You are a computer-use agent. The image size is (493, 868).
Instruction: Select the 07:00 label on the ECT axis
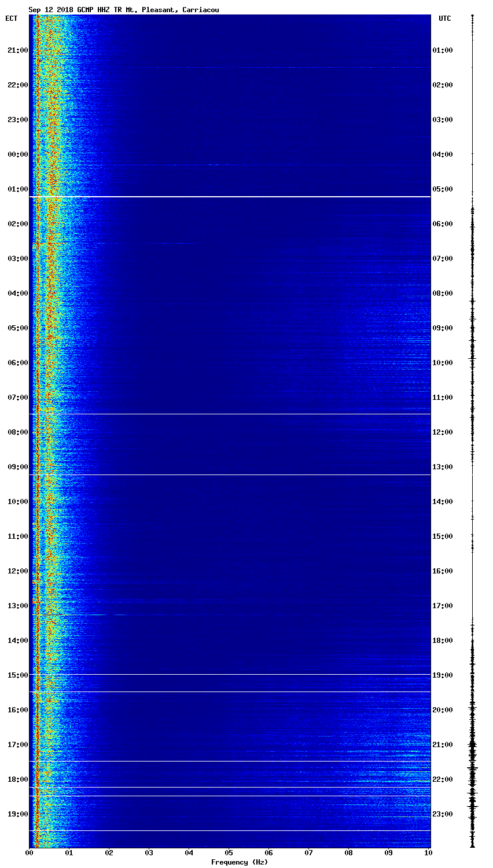(x=17, y=398)
